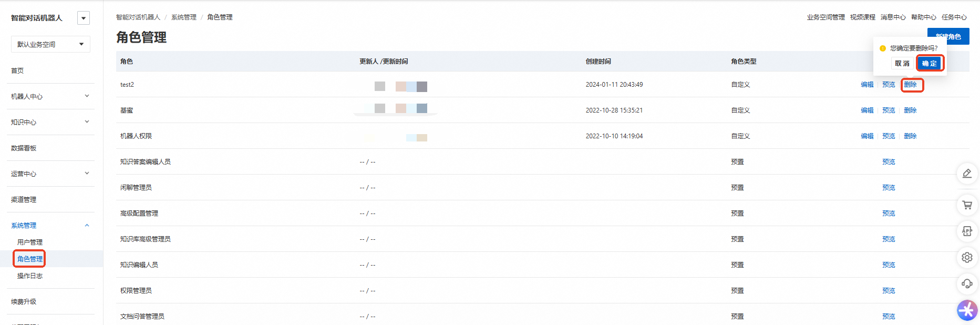Click the 基蜜 role name cell
The image size is (980, 325).
127,110
